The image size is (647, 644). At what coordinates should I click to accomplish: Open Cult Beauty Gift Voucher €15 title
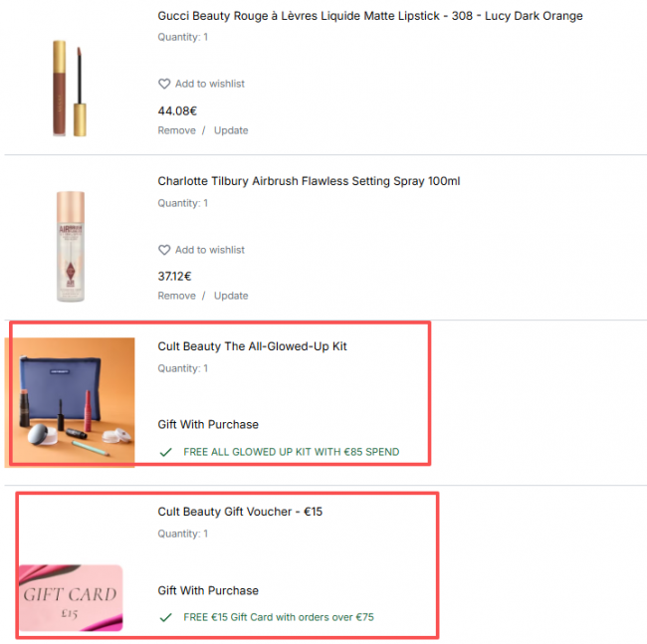coord(240,512)
